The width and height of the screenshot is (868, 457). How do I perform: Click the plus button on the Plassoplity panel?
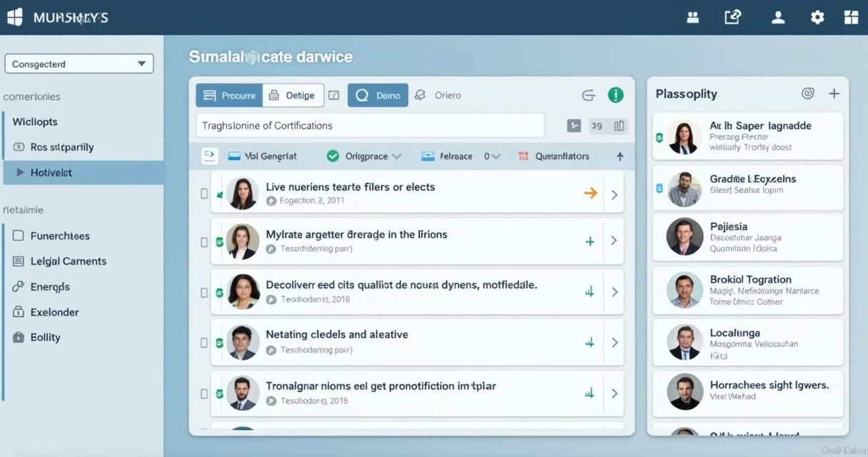(x=834, y=93)
